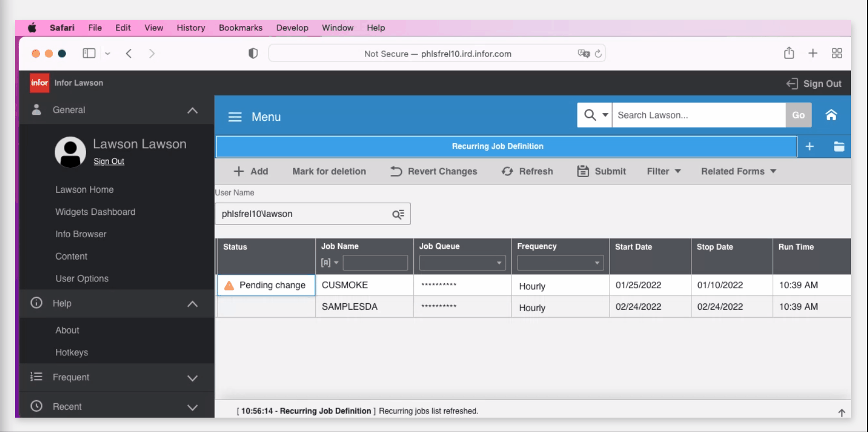
Task: Click the privacy shield icon in Safari
Action: point(253,53)
